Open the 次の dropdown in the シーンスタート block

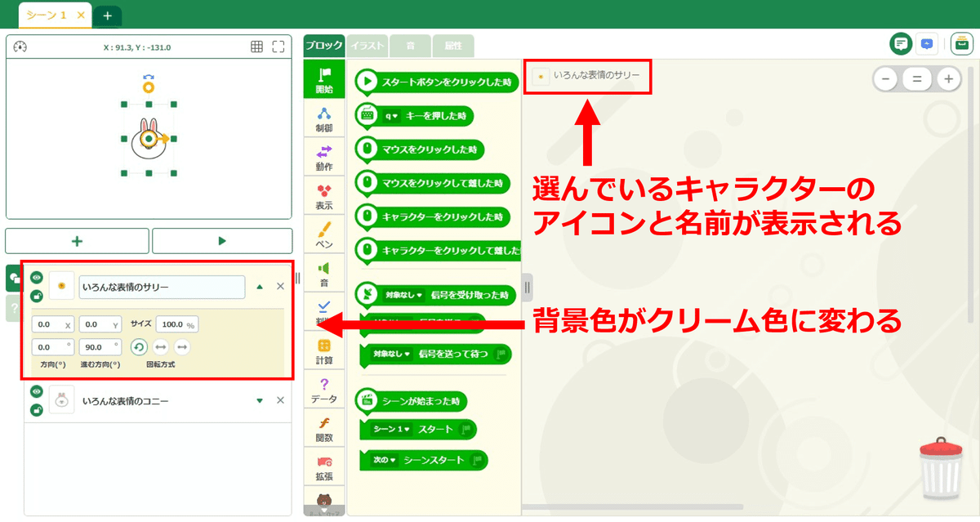tap(384, 460)
